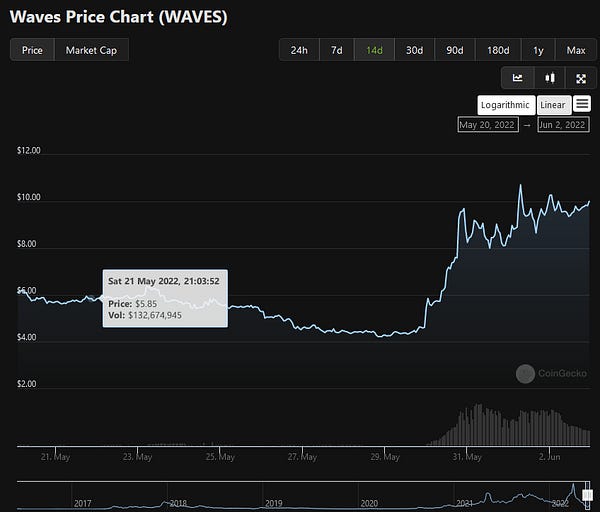Click the $2.00 y-axis label
600x512 pixels.
27,384
